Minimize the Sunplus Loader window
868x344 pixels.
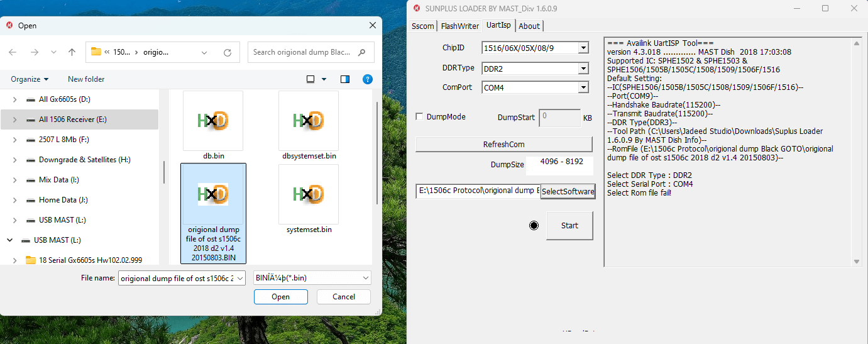(x=796, y=8)
